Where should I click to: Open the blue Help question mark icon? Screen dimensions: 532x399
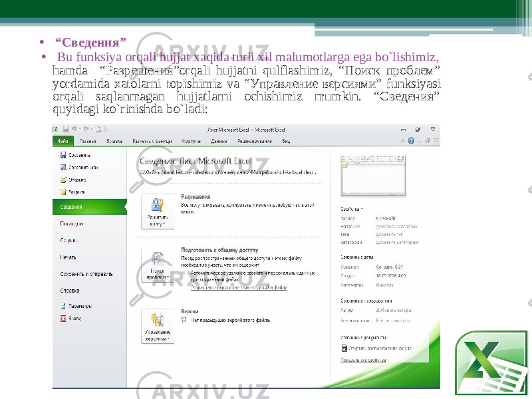click(411, 140)
